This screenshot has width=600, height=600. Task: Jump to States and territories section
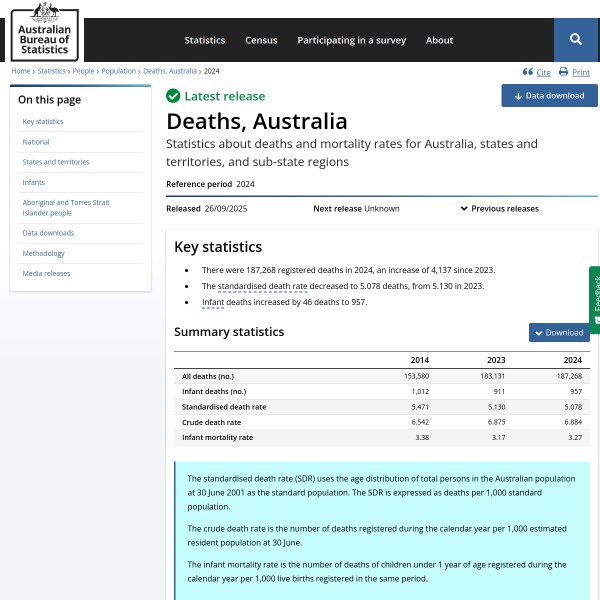pos(56,162)
